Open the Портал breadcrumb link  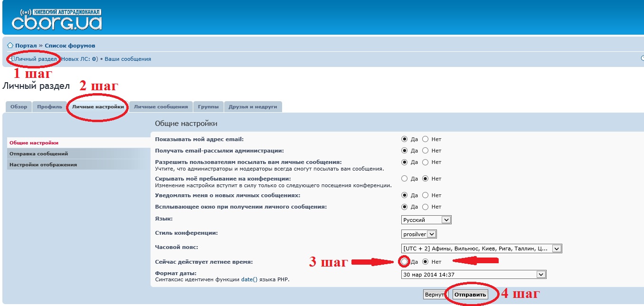pyautogui.click(x=26, y=46)
